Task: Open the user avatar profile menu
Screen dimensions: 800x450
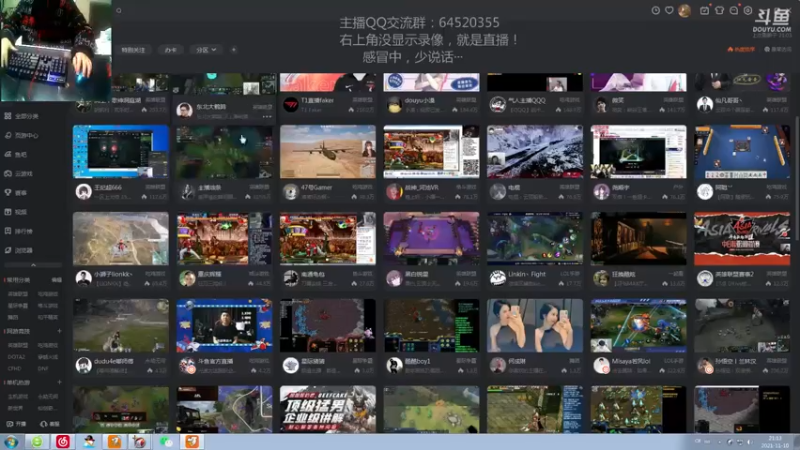Action: pos(684,10)
